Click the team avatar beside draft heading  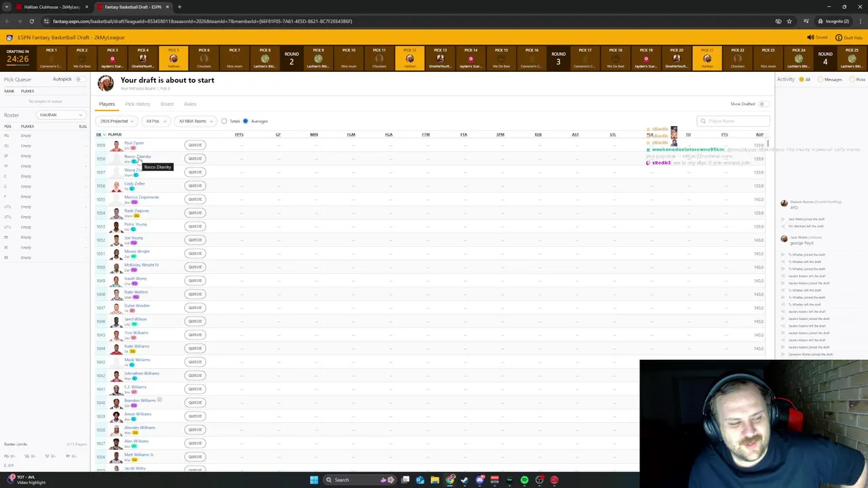(x=105, y=83)
